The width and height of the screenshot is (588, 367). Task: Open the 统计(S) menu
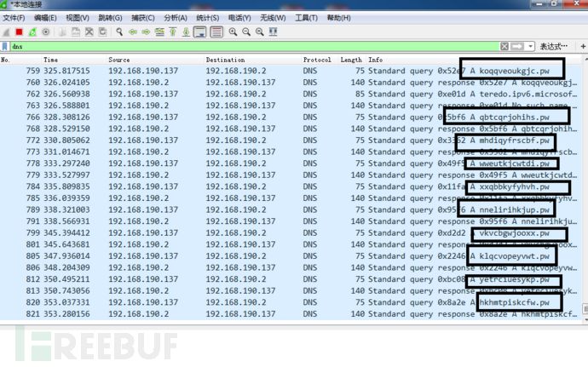pos(208,18)
